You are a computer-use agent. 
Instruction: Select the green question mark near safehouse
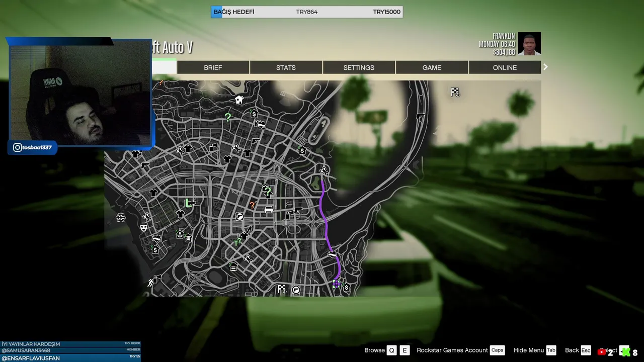[227, 118]
